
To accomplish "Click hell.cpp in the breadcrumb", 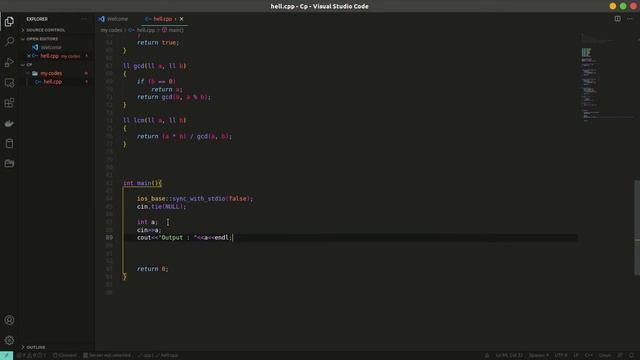I will [x=145, y=30].
